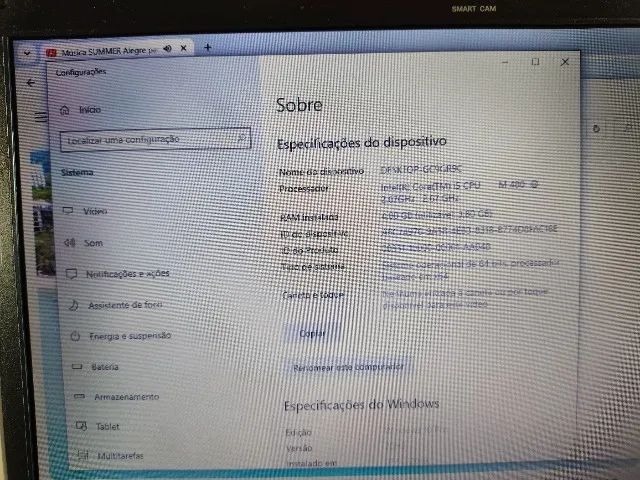Screen dimensions: 640x480
Task: Click the Início home icon in Settings
Action: pyautogui.click(x=64, y=110)
